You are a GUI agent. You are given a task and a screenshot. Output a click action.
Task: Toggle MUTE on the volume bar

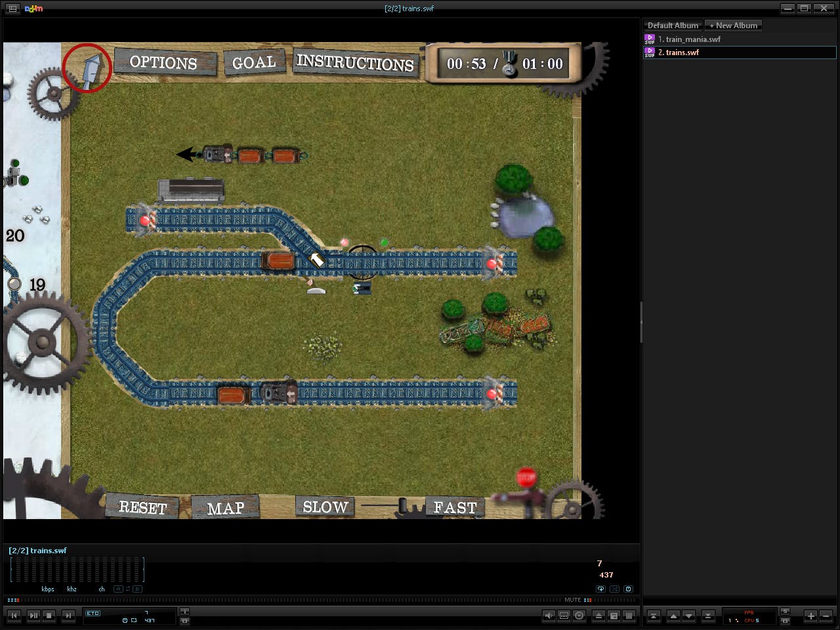click(572, 600)
